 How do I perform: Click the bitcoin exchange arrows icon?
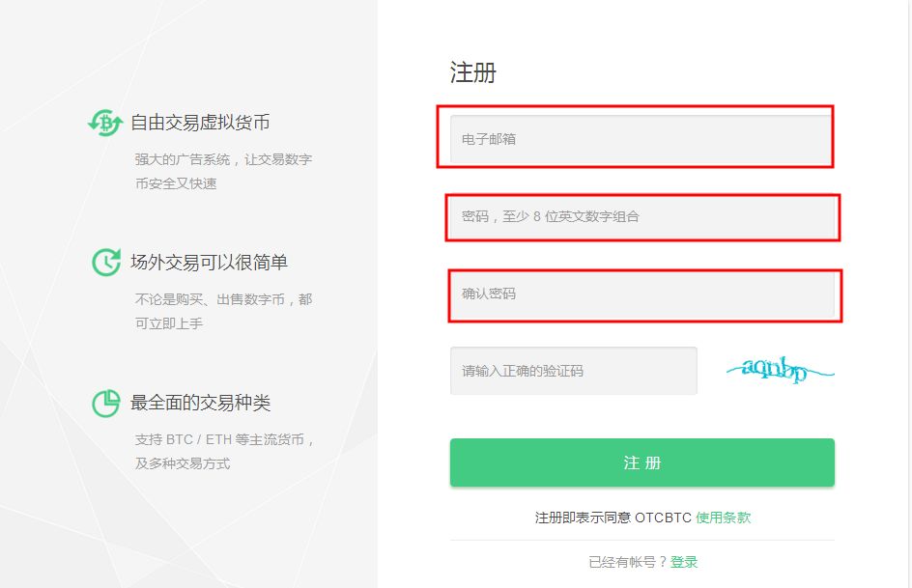click(x=104, y=123)
